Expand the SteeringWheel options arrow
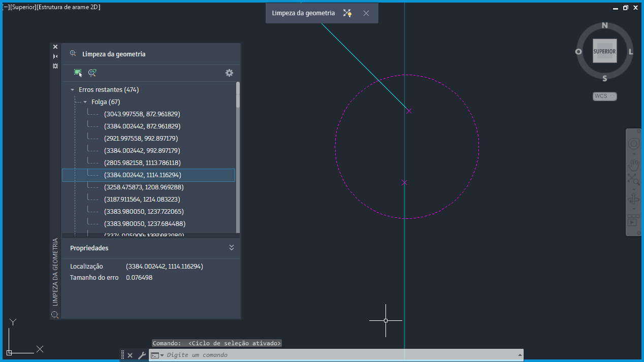Screen dimensions: 644x362 (634, 154)
